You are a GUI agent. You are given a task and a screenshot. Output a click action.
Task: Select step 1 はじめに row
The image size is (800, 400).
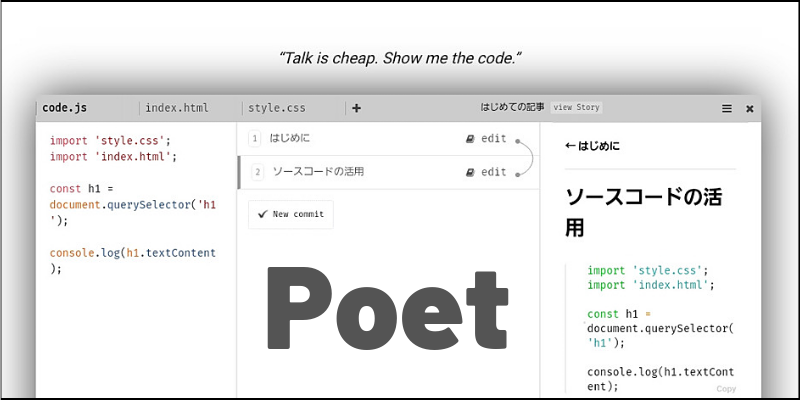tap(388, 138)
